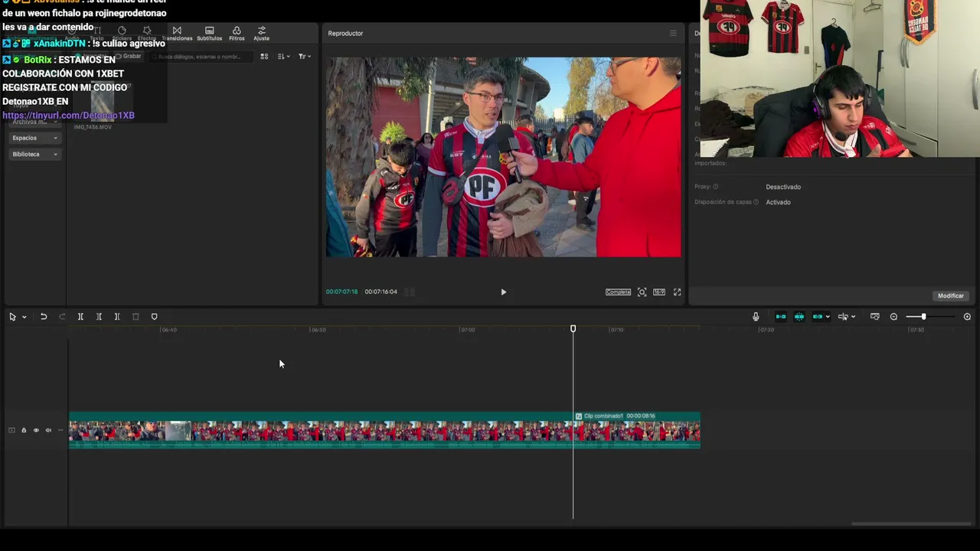Zoom out the timeline
This screenshot has width=980, height=551.
pyautogui.click(x=893, y=317)
